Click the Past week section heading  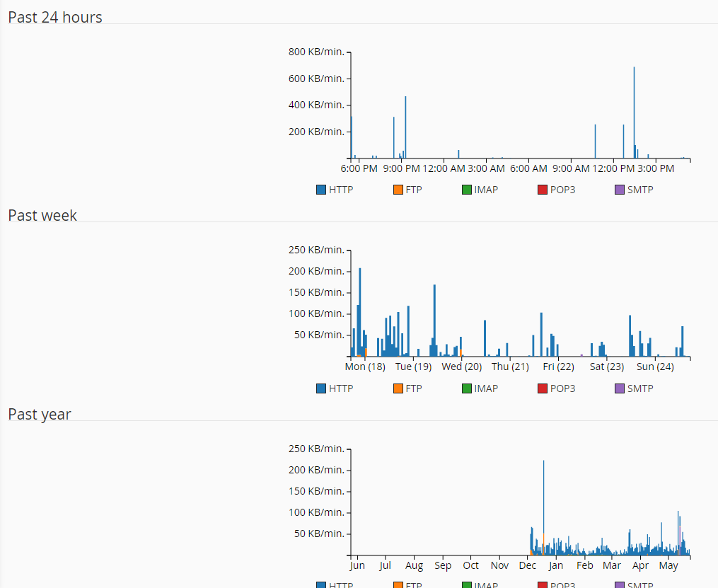pos(42,215)
